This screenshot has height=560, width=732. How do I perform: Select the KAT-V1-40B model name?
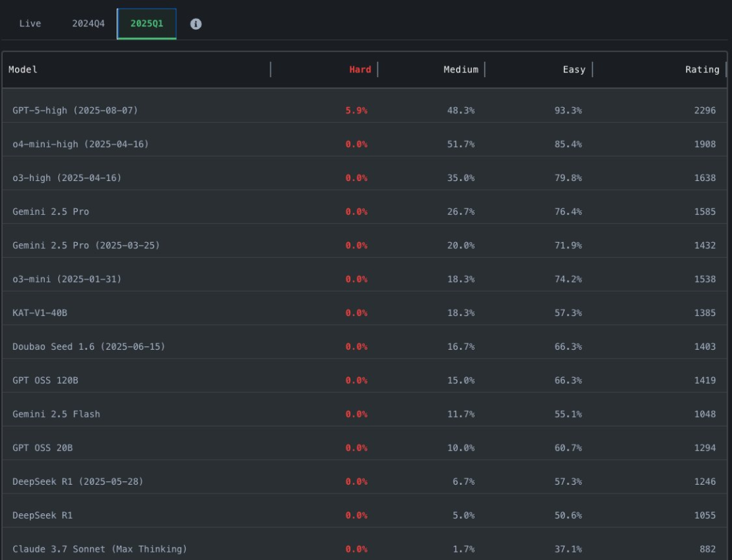pyautogui.click(x=40, y=313)
